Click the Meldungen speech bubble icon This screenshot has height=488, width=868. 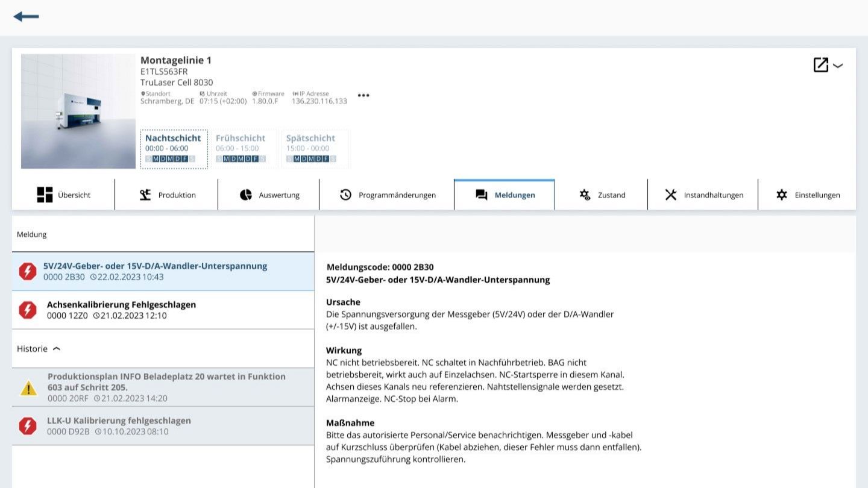tap(481, 195)
